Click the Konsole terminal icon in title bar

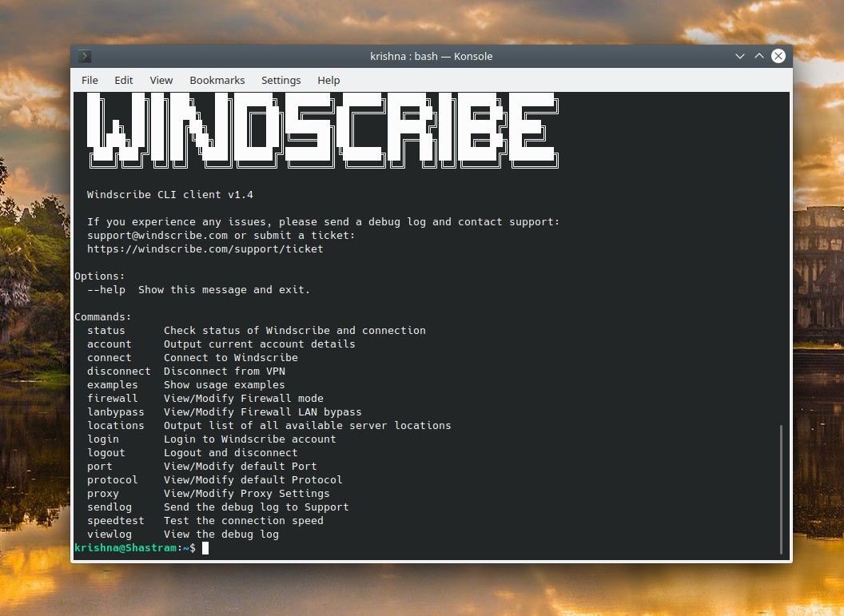[x=84, y=56]
